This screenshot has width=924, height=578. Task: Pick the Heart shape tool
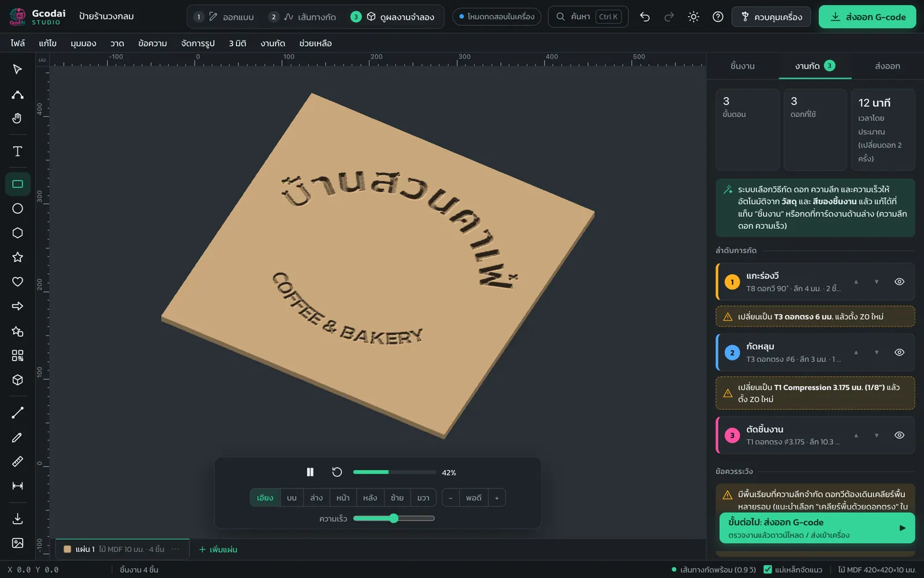(17, 281)
